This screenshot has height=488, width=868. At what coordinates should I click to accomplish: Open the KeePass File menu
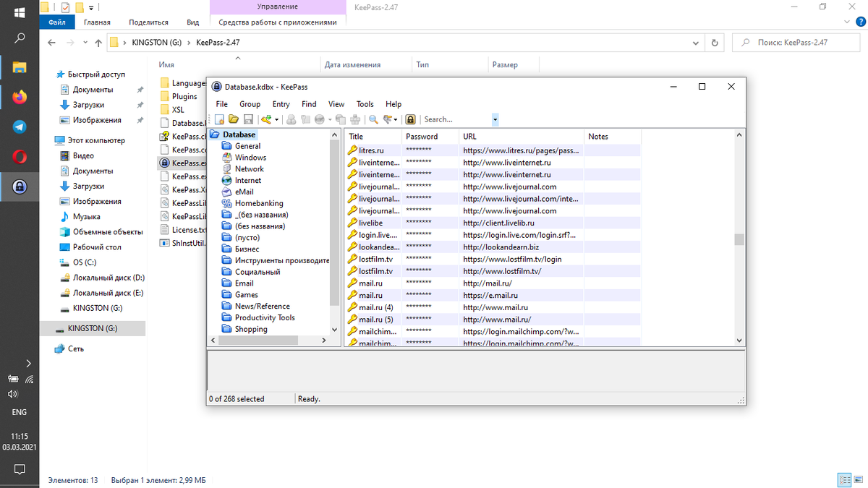(221, 104)
